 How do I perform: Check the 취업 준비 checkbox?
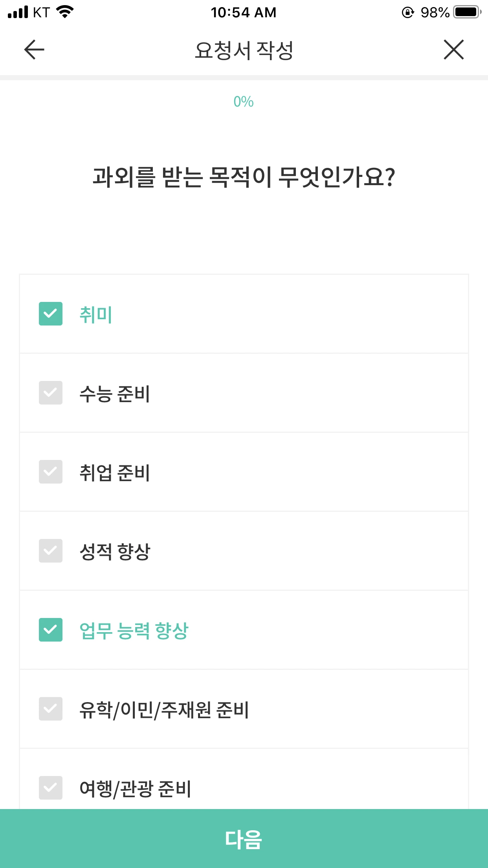pos(51,472)
